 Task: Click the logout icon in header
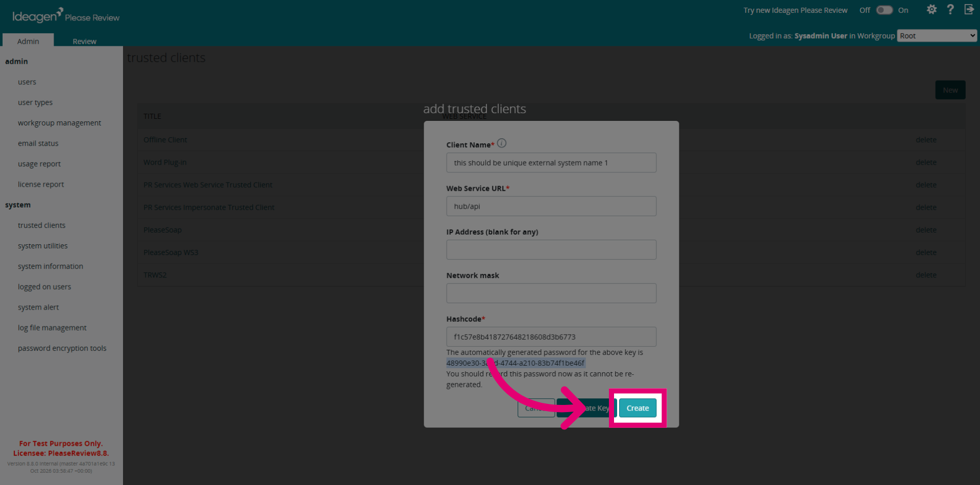point(969,10)
